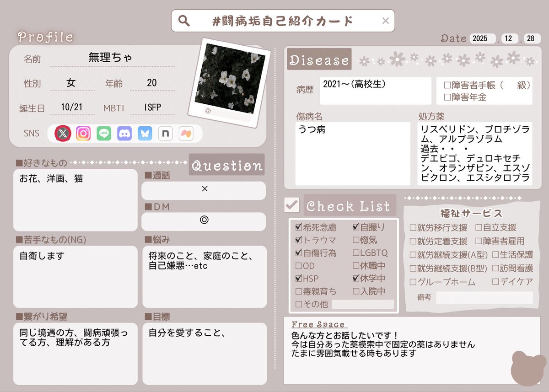Image resolution: width=549 pixels, height=392 pixels.
Task: Select the LINE icon
Action: pyautogui.click(x=104, y=133)
